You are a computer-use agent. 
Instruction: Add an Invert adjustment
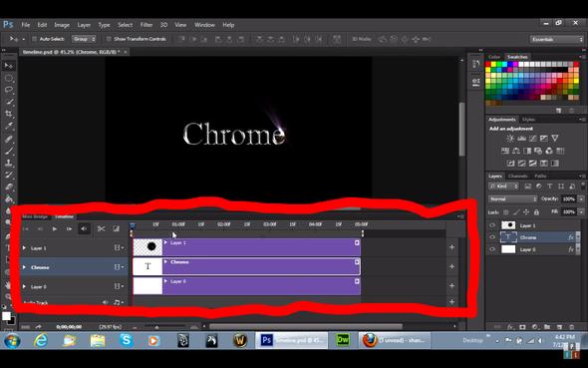click(510, 164)
